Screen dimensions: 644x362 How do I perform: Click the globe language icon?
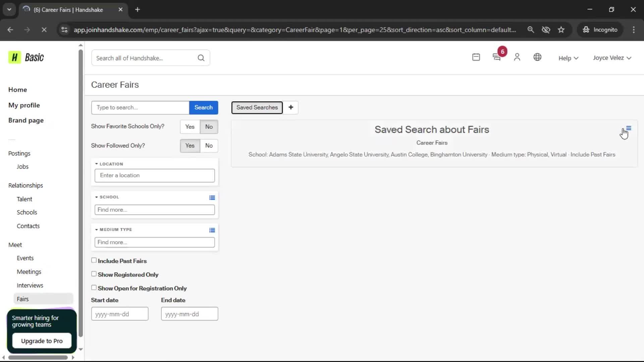pos(537,57)
